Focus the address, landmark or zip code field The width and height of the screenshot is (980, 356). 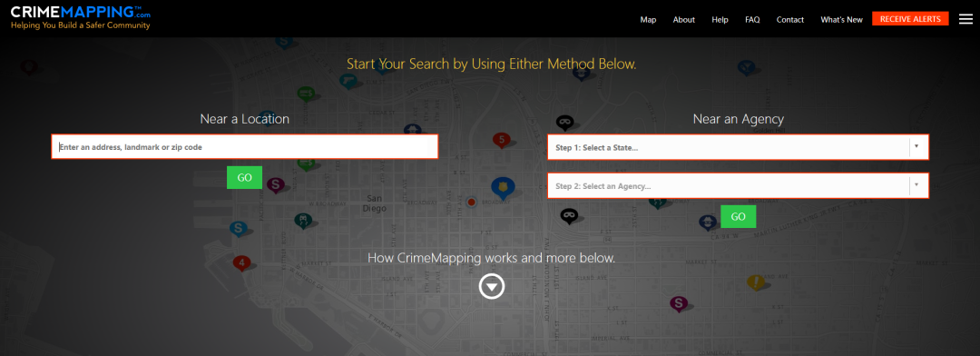244,147
